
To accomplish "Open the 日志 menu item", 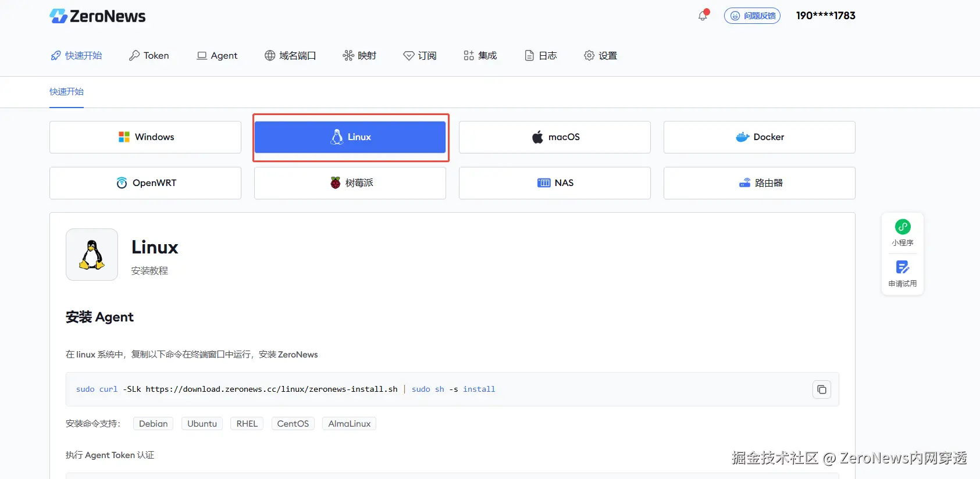I will tap(540, 55).
